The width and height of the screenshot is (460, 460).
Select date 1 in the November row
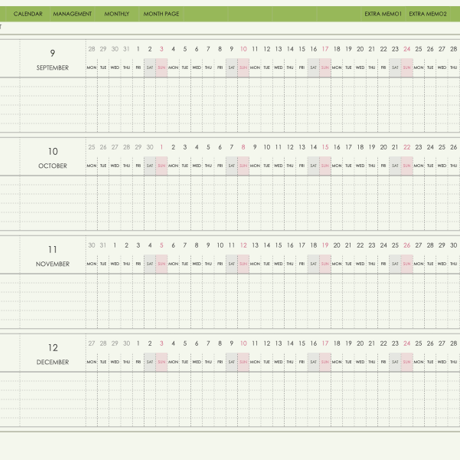115,245
